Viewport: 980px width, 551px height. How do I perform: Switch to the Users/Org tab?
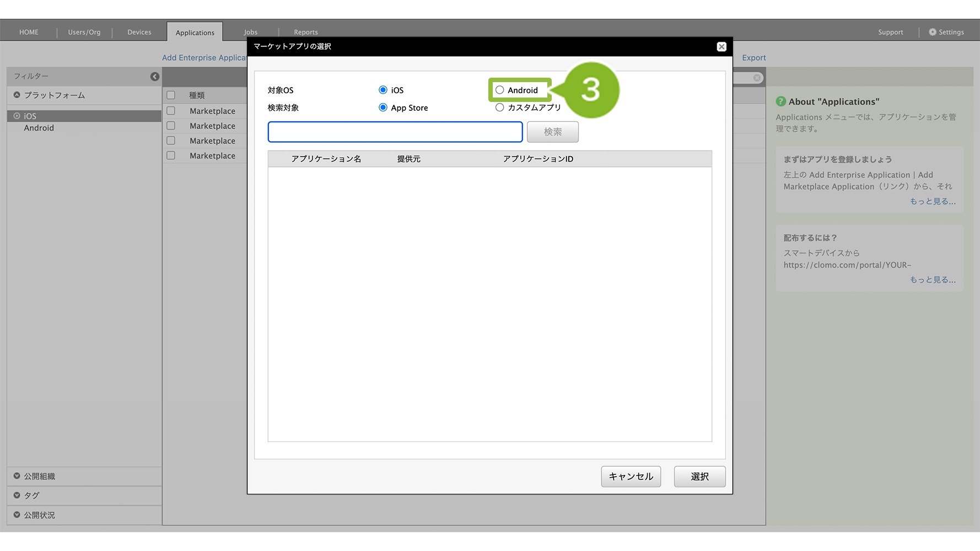coord(84,32)
